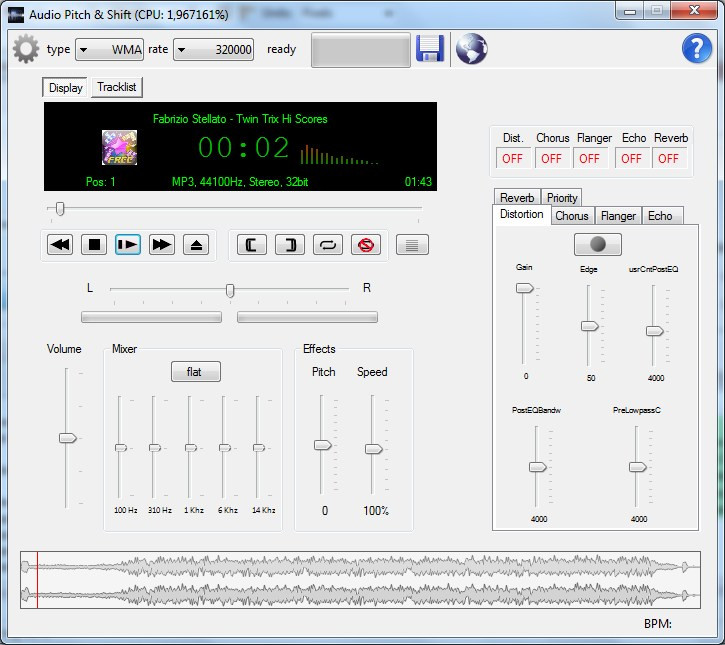
Task: Click the left channel level meter
Action: pyautogui.click(x=151, y=317)
